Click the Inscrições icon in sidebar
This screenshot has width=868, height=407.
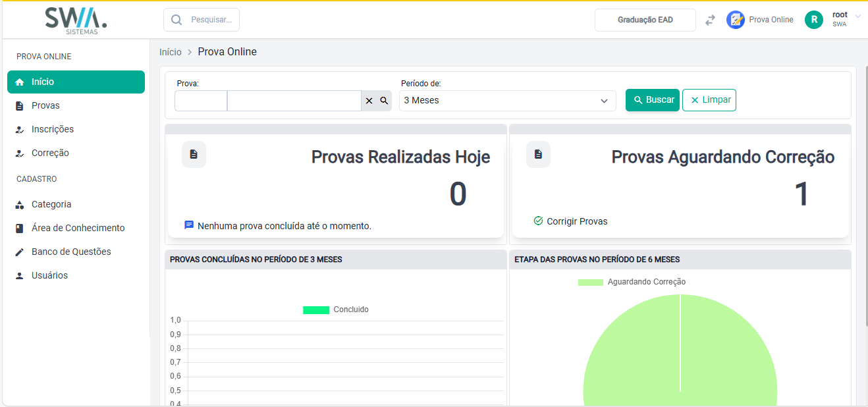click(x=20, y=130)
